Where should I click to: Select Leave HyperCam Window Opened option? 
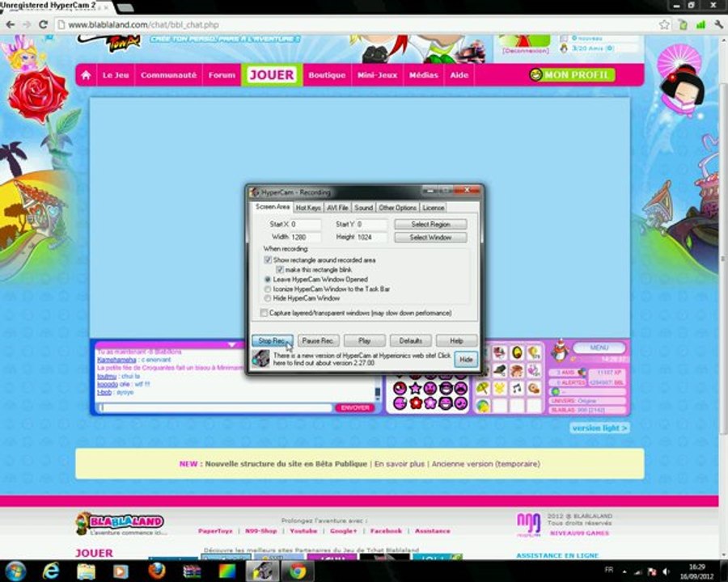click(268, 280)
